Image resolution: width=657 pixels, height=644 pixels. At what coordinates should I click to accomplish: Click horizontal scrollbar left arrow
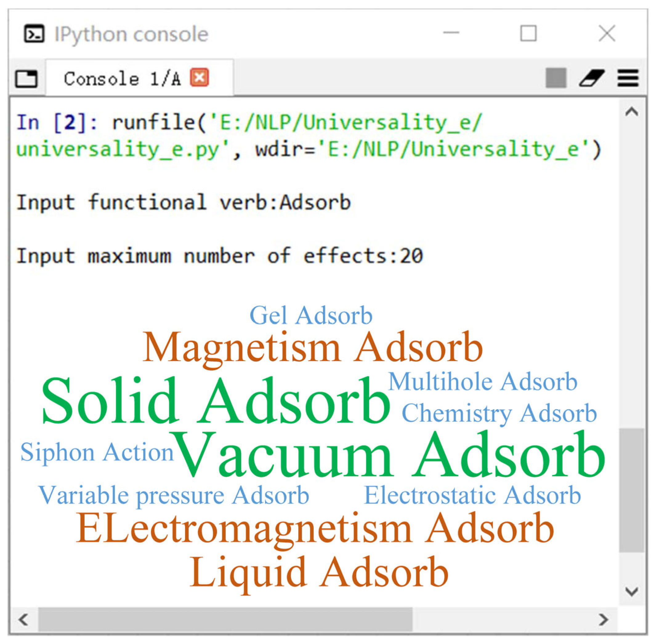click(24, 620)
